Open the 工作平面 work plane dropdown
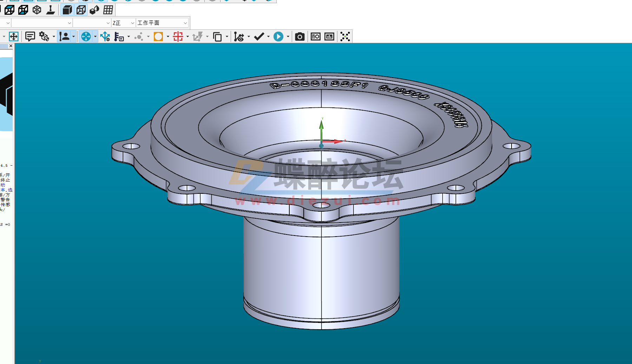 (185, 22)
